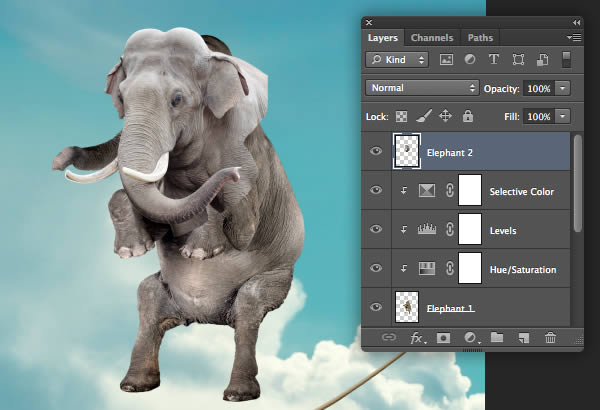Select the Hue/Saturation layer mask thumbnail
This screenshot has width=600, height=410.
(x=470, y=268)
